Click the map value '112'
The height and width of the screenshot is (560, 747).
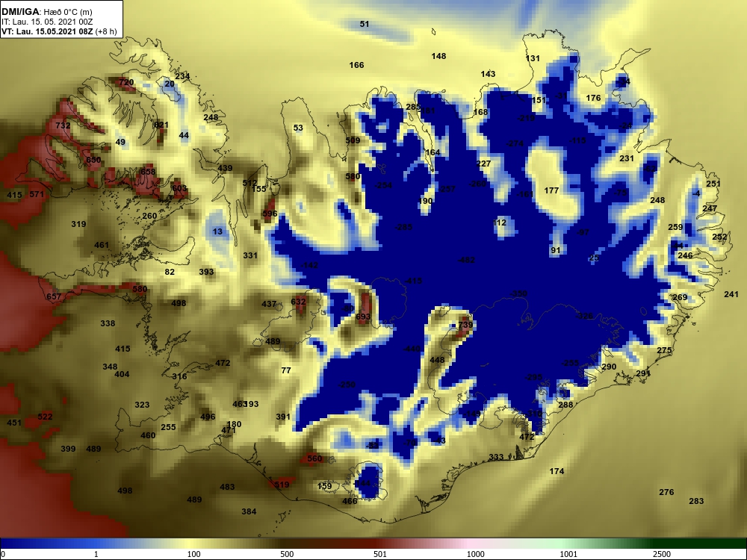500,223
